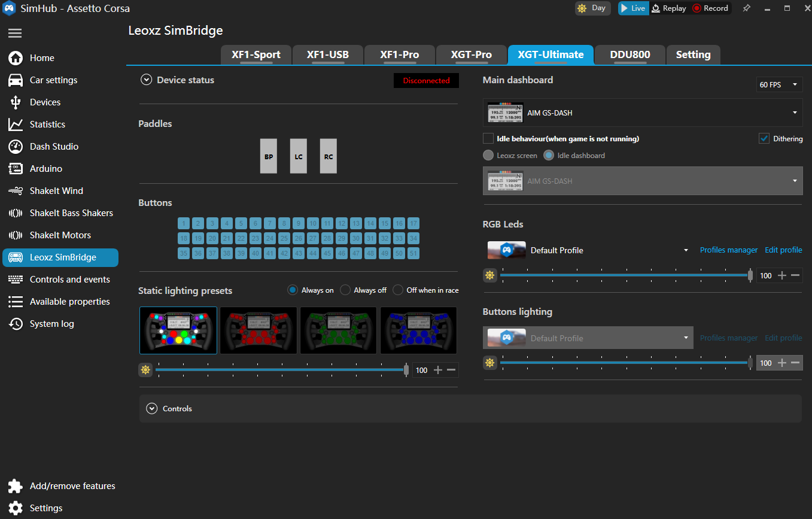Screen dimensions: 812x519
Task: Click the SimHub logo icon in title bar
Action: [8, 8]
